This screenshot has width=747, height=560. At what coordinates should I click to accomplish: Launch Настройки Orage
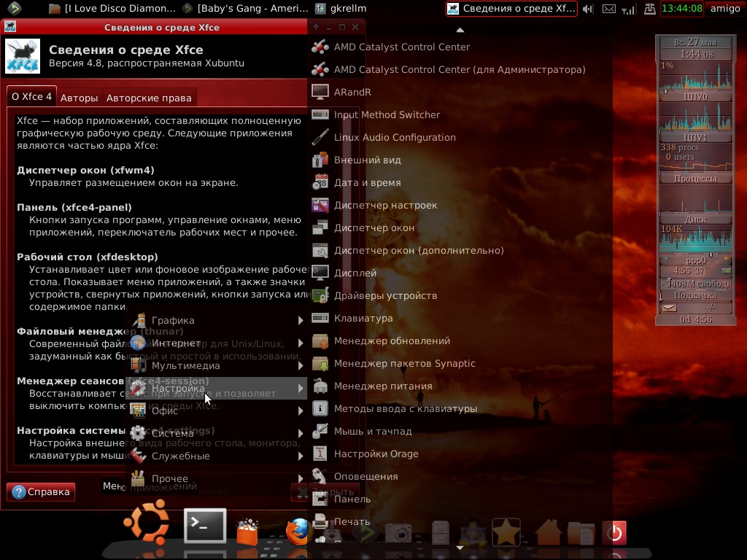[460, 454]
